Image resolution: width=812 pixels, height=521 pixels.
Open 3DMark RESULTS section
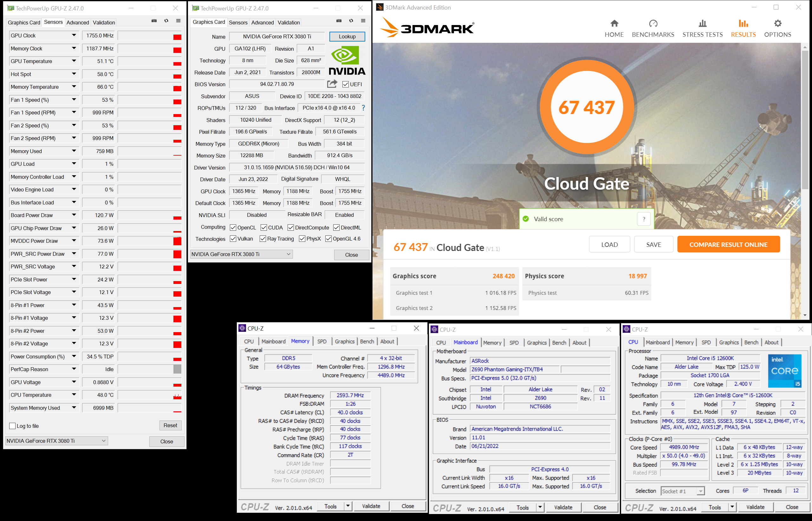pos(743,29)
